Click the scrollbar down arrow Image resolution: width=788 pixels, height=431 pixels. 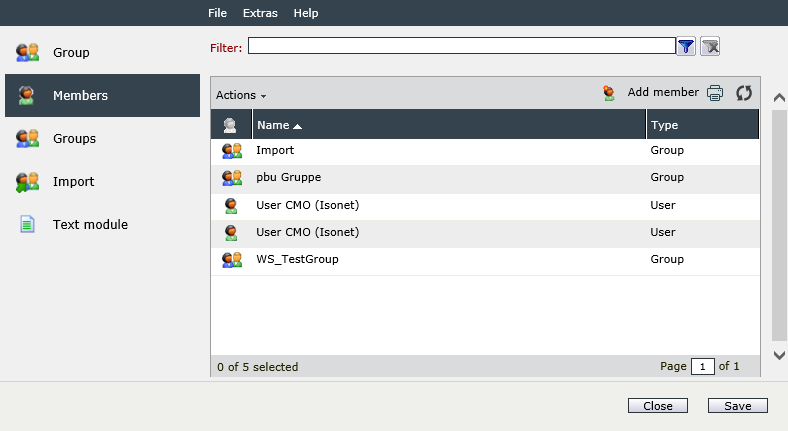click(779, 355)
